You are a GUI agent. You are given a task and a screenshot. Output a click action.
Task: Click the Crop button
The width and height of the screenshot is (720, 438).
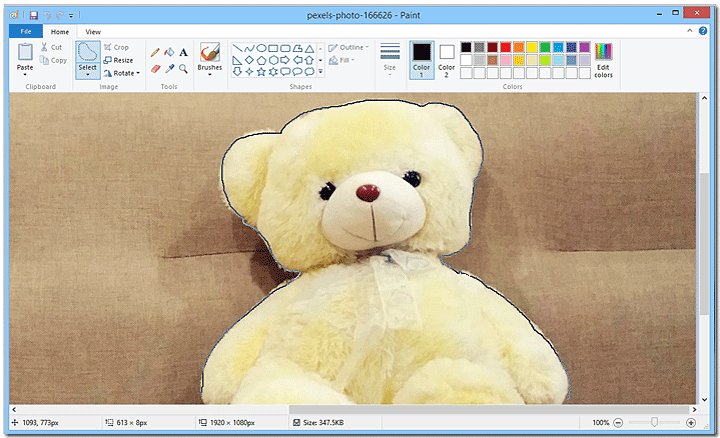point(116,47)
